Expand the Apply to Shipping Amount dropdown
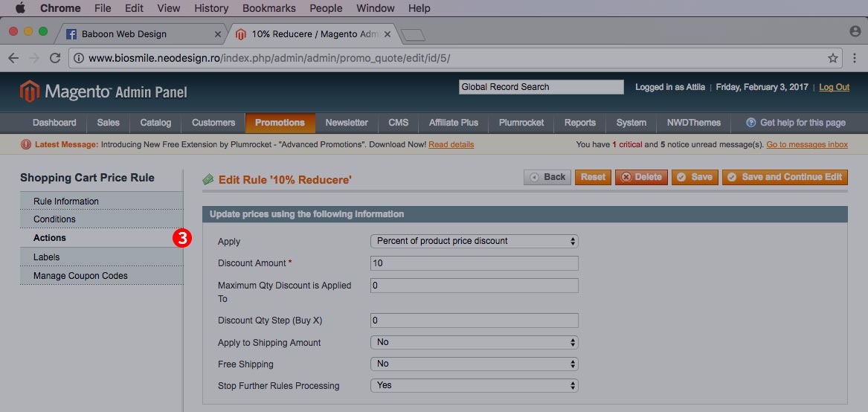The width and height of the screenshot is (868, 412). [474, 342]
